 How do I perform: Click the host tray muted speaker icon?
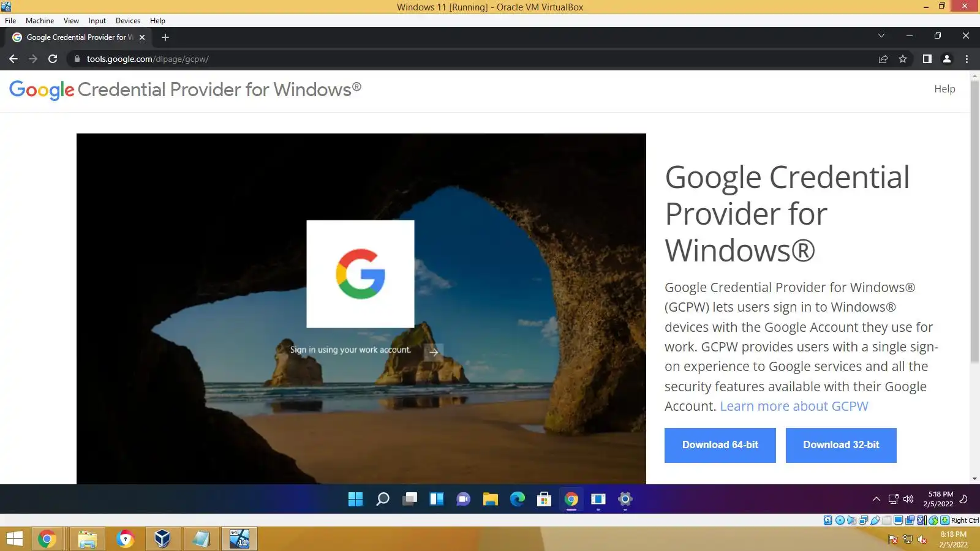(922, 539)
